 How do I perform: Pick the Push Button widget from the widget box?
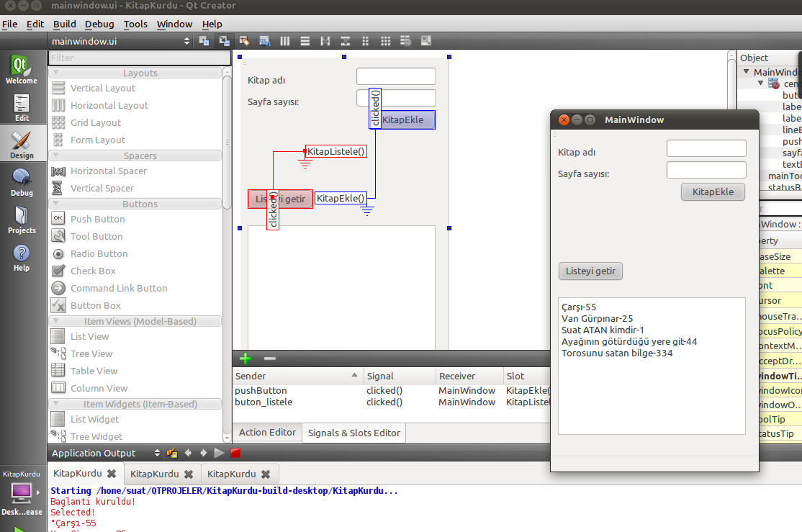[x=98, y=219]
